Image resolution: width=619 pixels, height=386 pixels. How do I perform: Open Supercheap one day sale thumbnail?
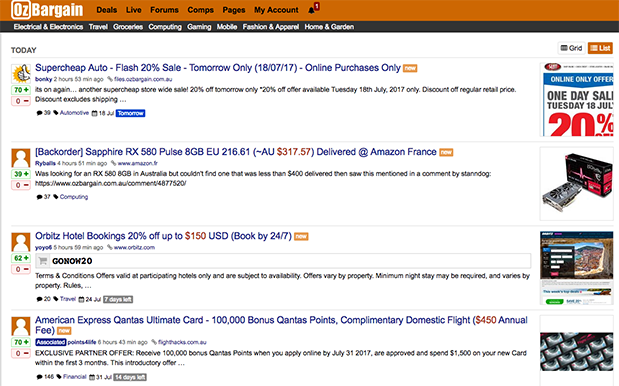(577, 99)
